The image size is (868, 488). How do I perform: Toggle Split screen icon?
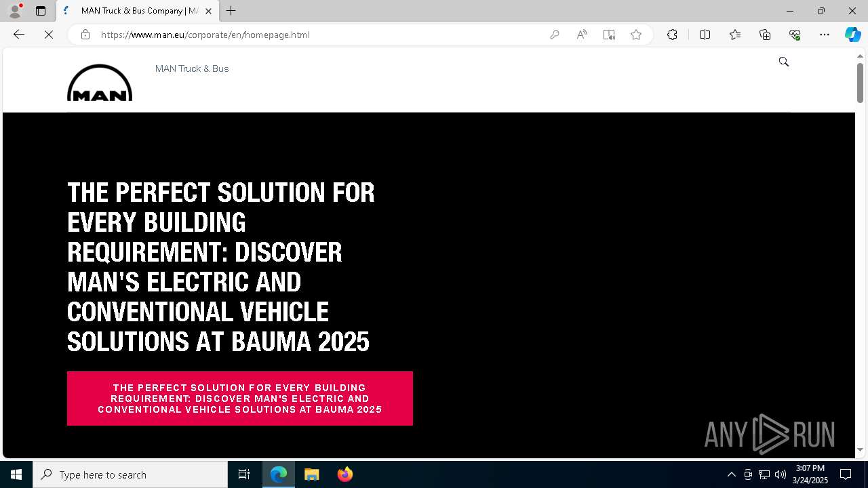coord(705,35)
